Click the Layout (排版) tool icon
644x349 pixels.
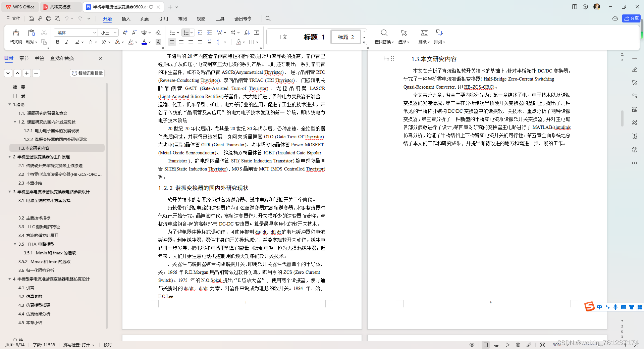click(424, 37)
